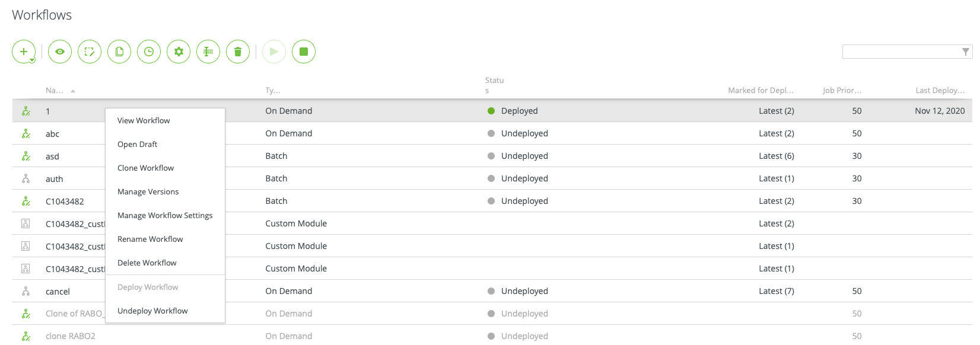Open the filter dropdown funnel arrow

[966, 52]
